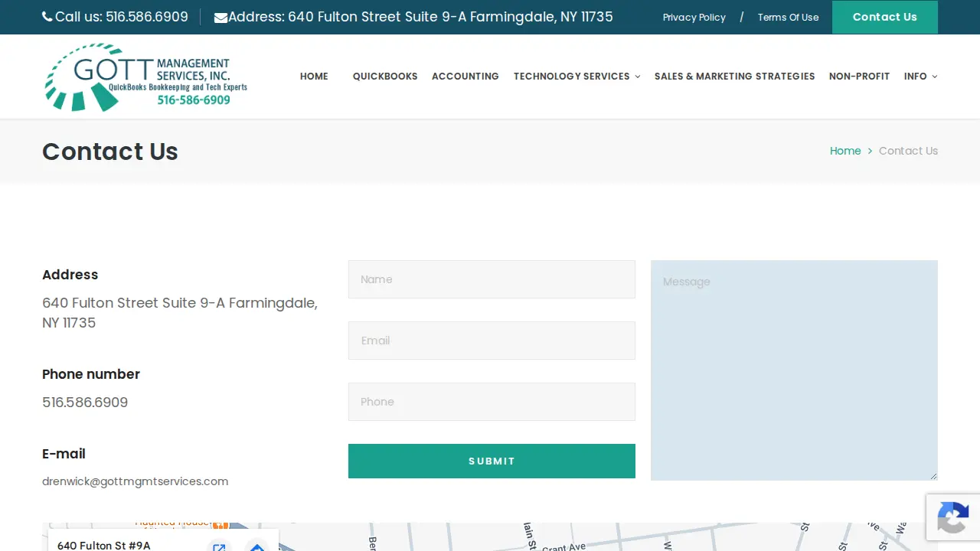Click the Gott Management Services logo
The height and width of the screenshot is (551, 980).
pos(146,77)
